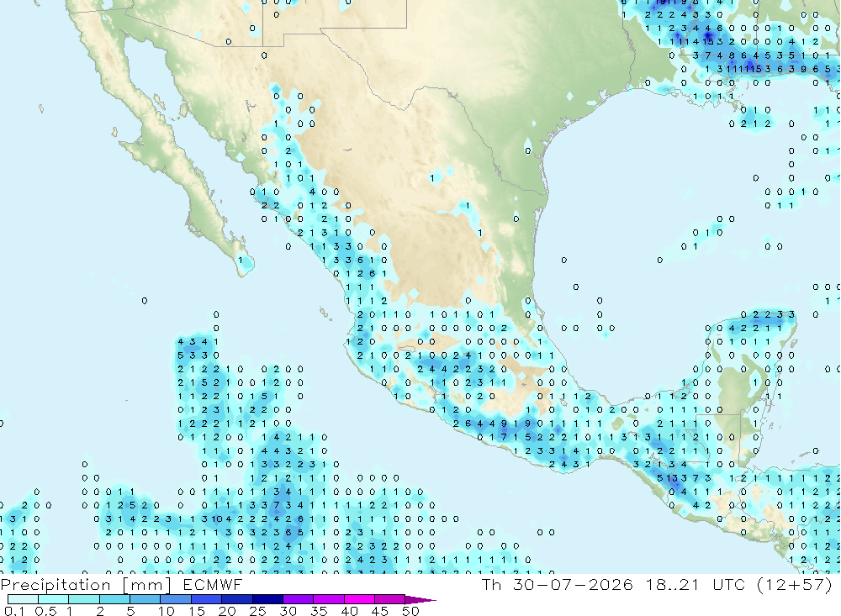Click the 'Th' weekday label
The image size is (841, 616).
tap(491, 584)
